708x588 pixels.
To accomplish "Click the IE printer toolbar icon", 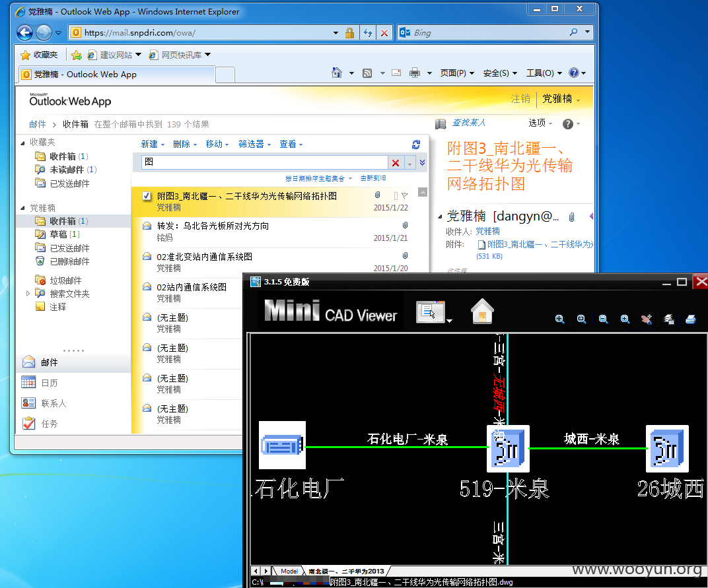I will point(415,73).
